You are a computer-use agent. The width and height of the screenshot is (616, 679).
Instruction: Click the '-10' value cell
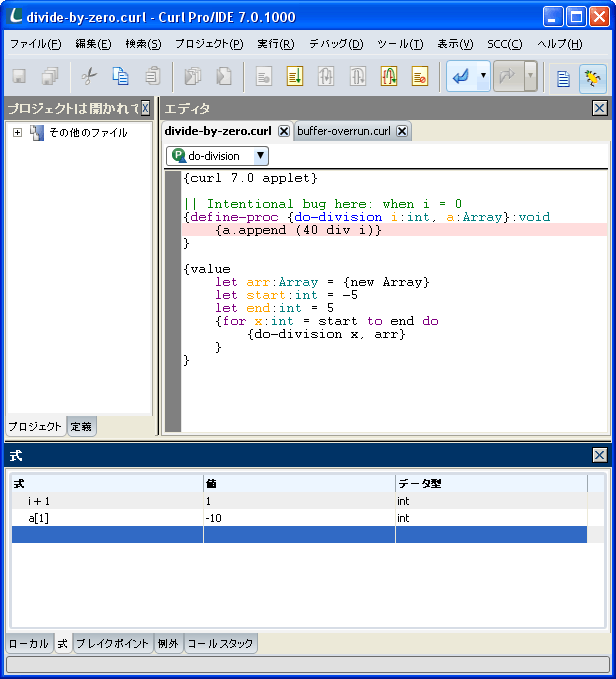[299, 517]
